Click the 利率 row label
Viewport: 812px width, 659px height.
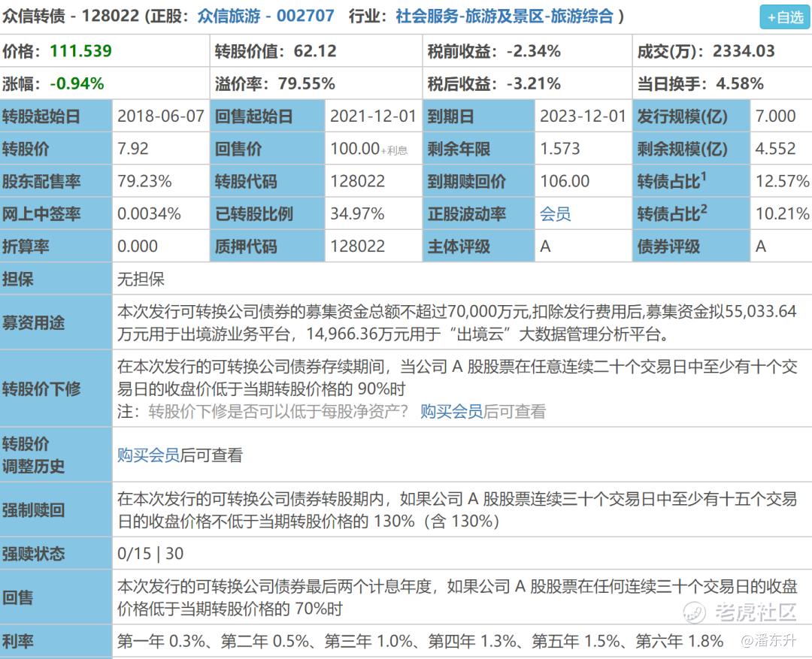[56, 642]
